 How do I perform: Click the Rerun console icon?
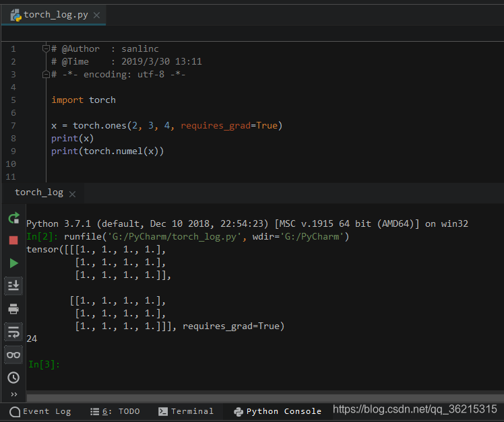click(13, 218)
